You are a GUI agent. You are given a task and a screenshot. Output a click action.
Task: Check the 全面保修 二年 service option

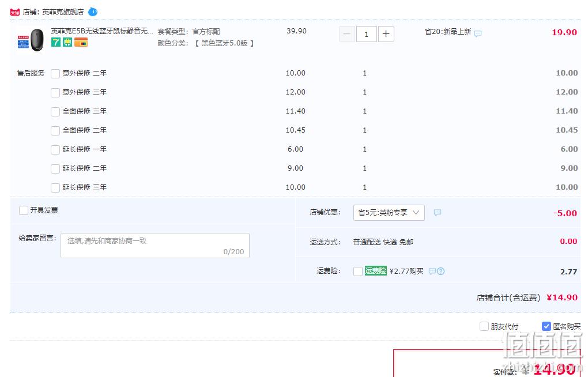click(x=55, y=130)
